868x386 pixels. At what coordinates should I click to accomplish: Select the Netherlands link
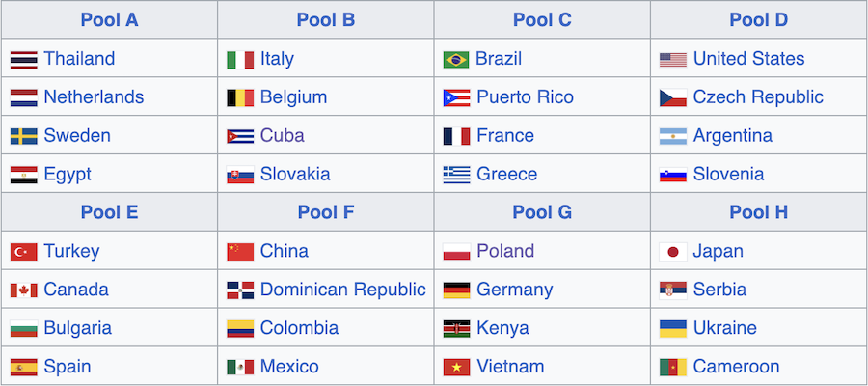click(x=94, y=96)
